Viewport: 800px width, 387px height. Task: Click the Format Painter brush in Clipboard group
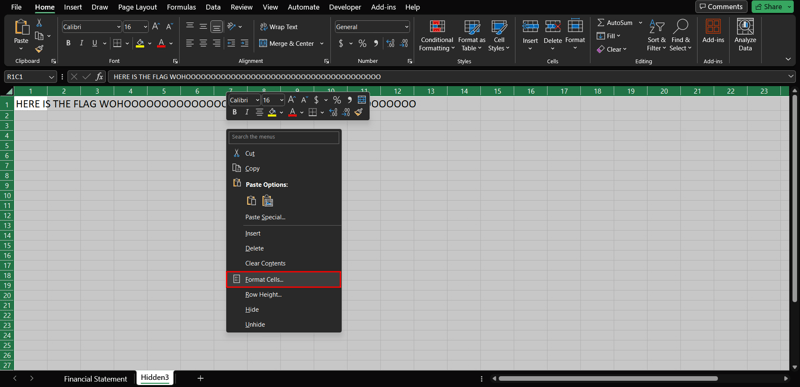39,48
